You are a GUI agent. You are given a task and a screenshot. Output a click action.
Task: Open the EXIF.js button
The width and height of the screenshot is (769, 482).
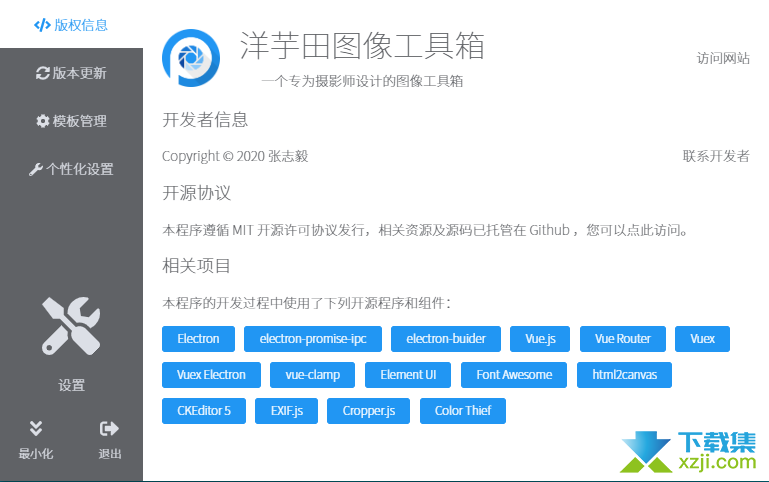pyautogui.click(x=286, y=410)
